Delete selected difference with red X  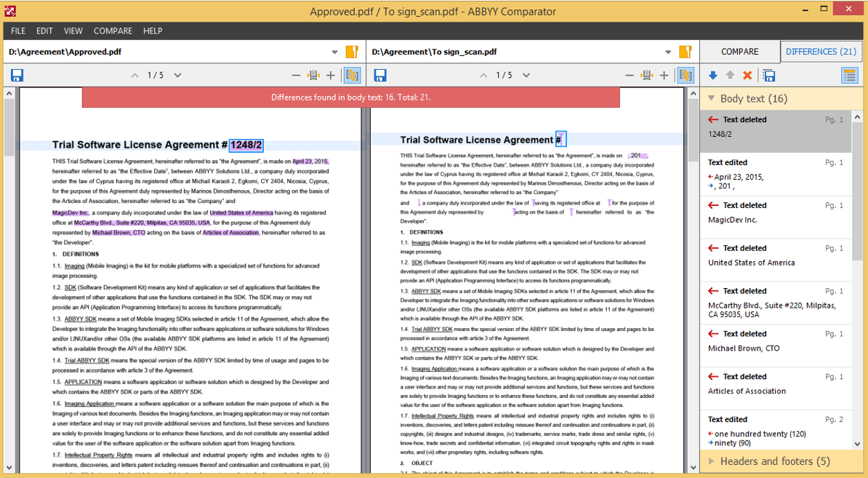click(747, 76)
